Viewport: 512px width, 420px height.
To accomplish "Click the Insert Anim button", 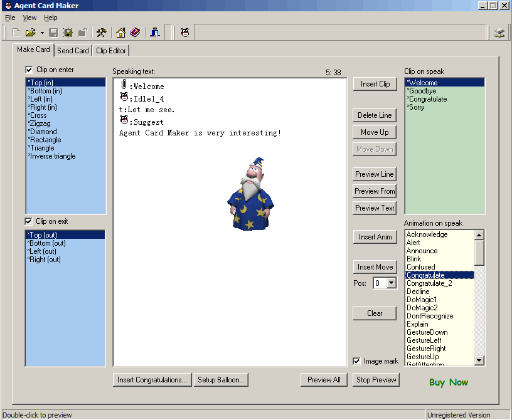I will (375, 237).
